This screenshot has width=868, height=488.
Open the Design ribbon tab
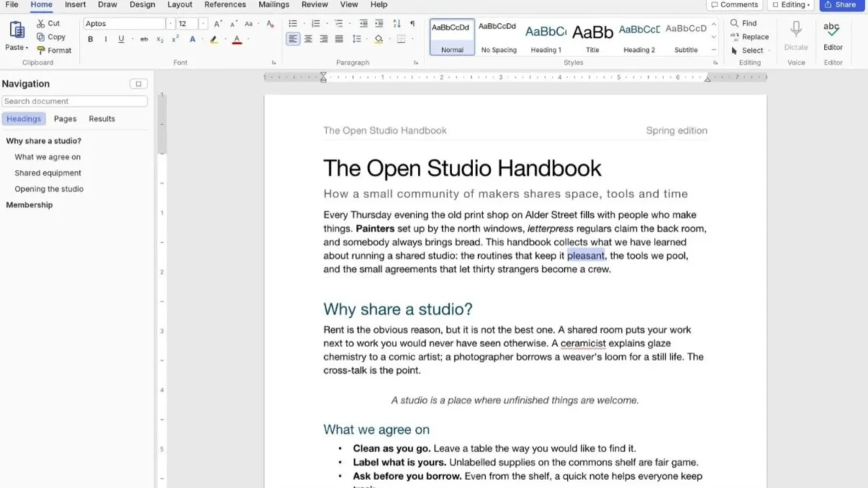coord(142,4)
